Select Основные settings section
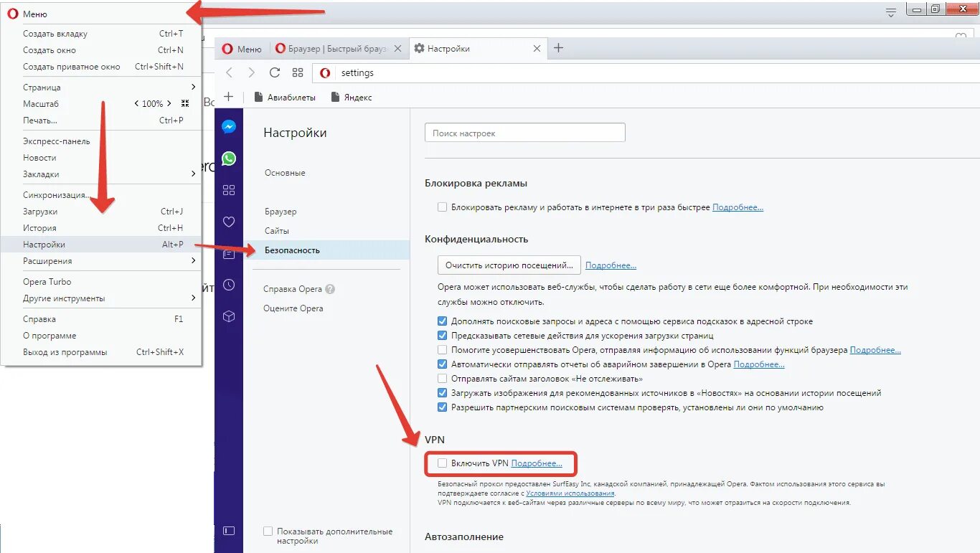980x553 pixels. (285, 173)
